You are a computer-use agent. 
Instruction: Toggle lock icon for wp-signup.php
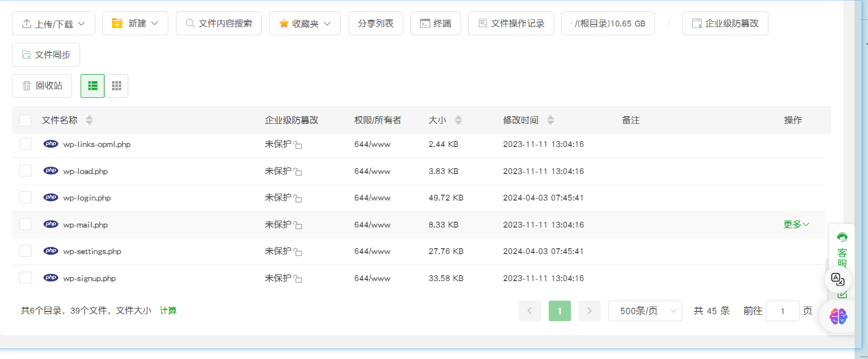point(298,279)
